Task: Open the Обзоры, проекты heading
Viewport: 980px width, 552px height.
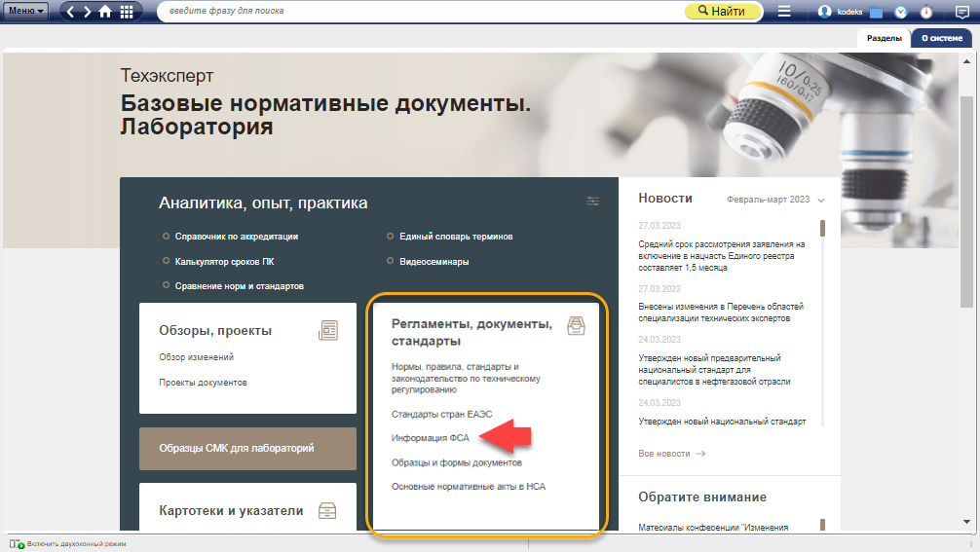Action: [x=215, y=330]
